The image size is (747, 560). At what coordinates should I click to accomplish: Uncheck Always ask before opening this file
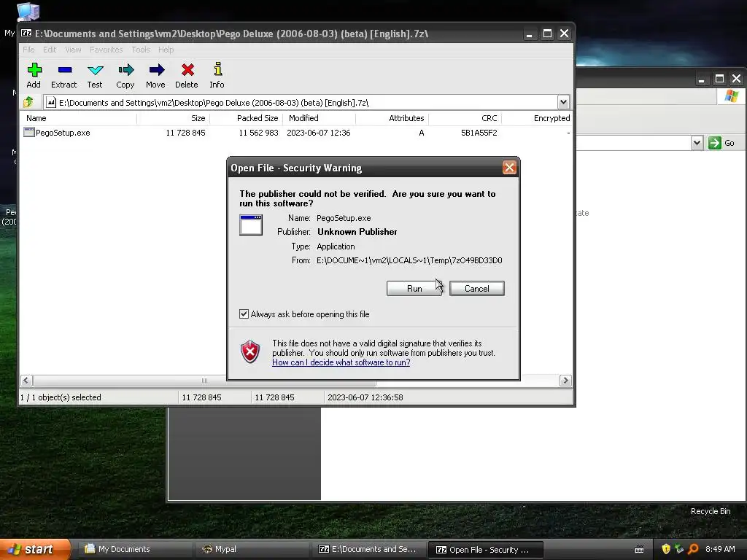coord(244,314)
